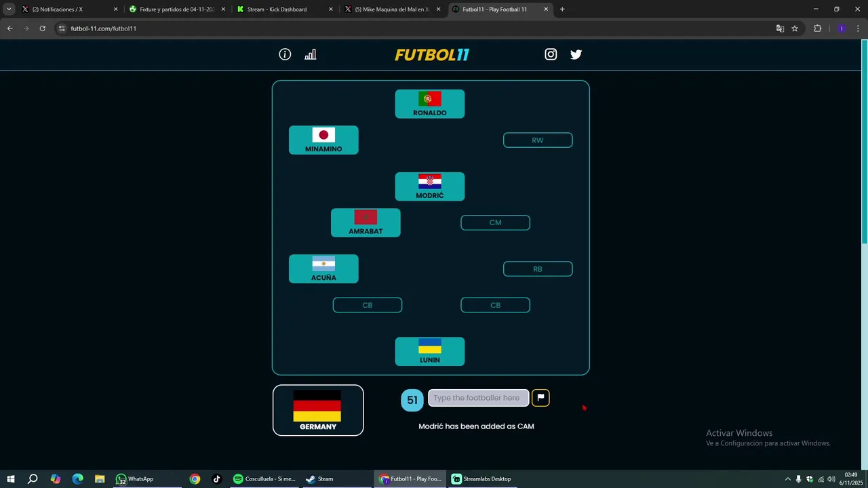Click the Ronaldo player card
Viewport: 868px width, 488px height.
pyautogui.click(x=430, y=104)
